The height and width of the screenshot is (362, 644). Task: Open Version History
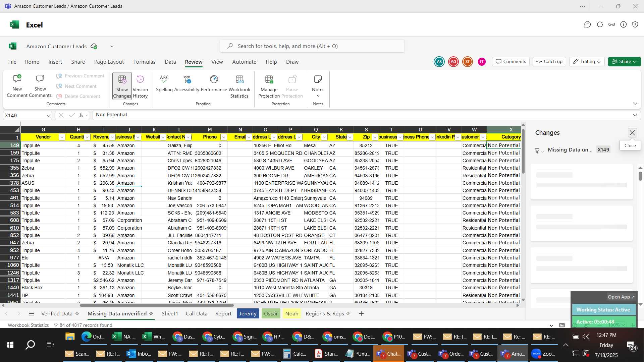140,86
